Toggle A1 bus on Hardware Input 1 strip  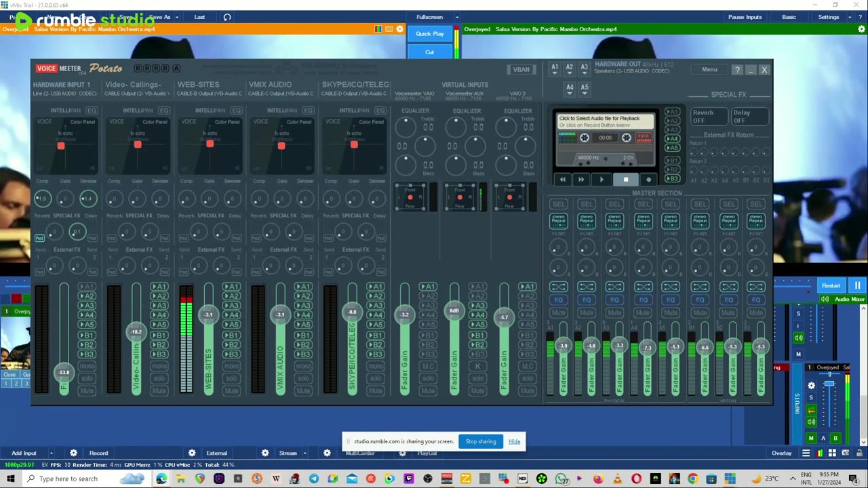[87, 287]
